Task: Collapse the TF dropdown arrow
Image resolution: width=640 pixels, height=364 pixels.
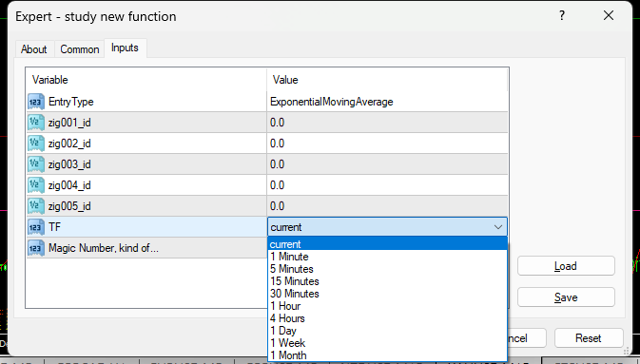Action: 498,227
